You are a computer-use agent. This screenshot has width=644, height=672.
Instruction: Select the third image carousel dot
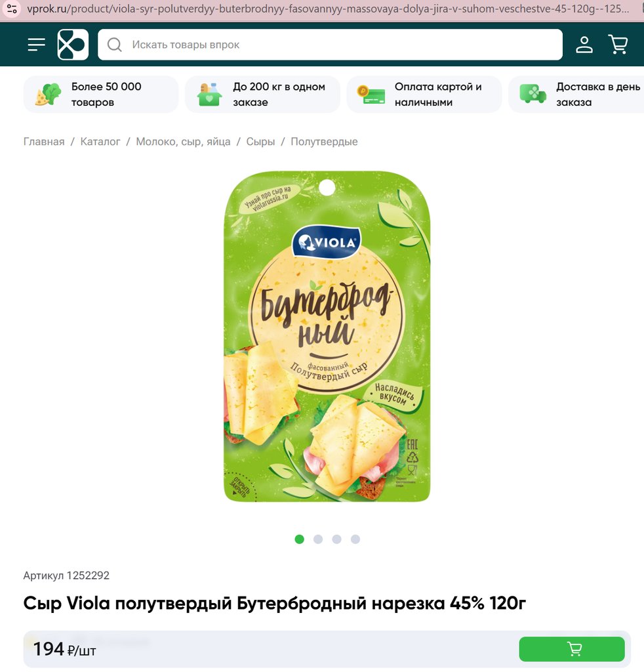coord(336,539)
